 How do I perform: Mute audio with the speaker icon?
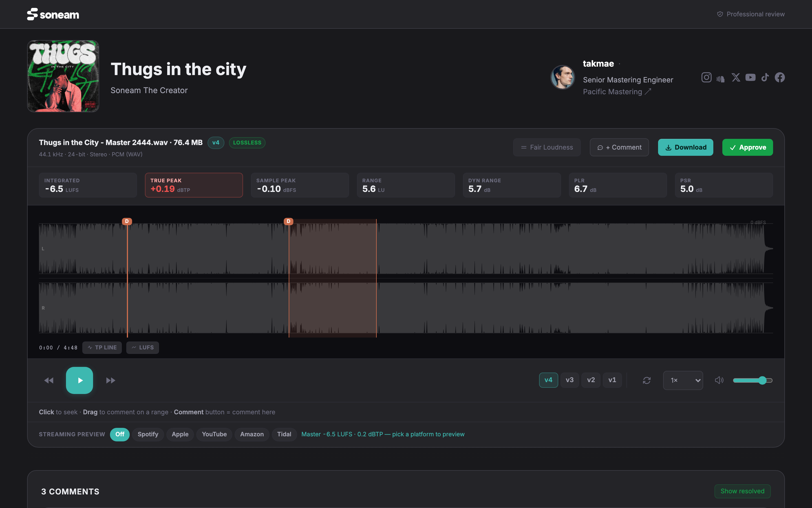point(719,380)
